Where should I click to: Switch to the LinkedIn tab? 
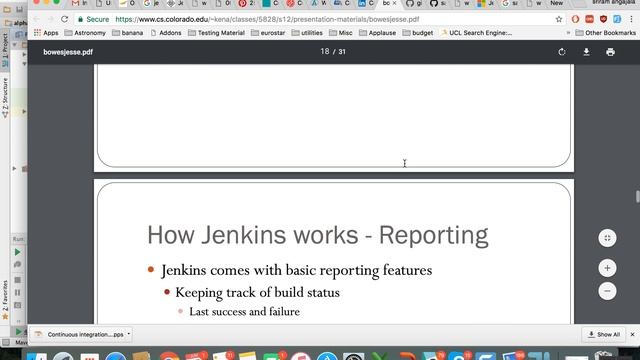coord(366,3)
